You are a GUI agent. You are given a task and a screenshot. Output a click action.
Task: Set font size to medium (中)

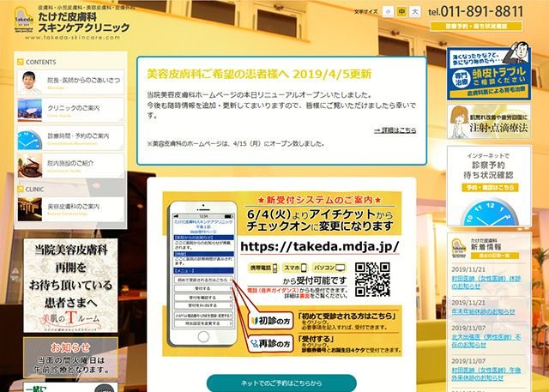point(401,11)
